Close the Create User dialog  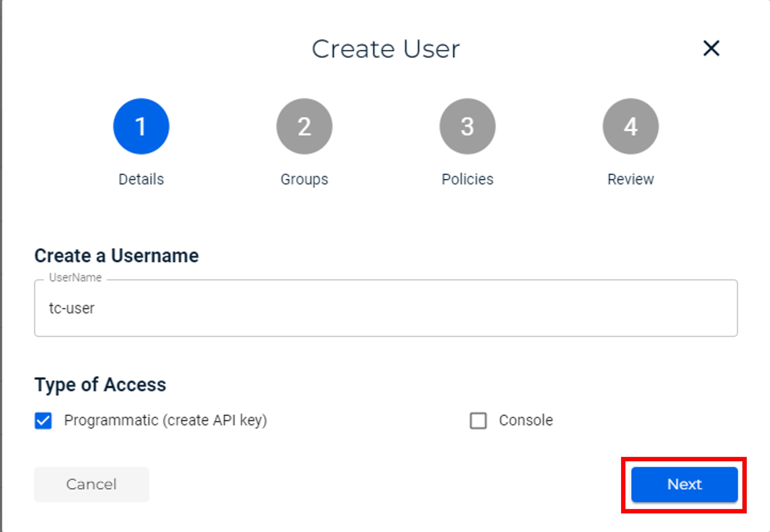(x=711, y=49)
